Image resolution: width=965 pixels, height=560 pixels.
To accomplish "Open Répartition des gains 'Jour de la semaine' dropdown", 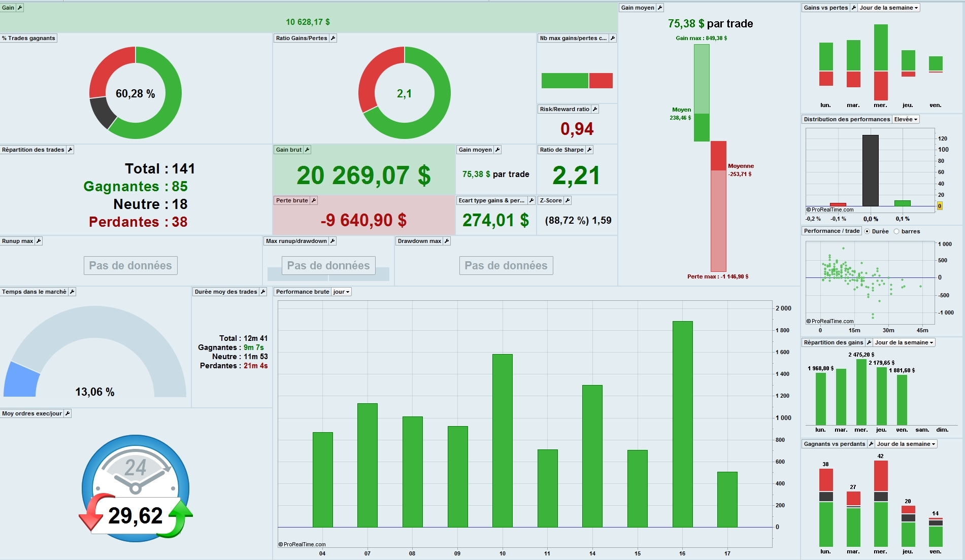I will click(x=904, y=342).
